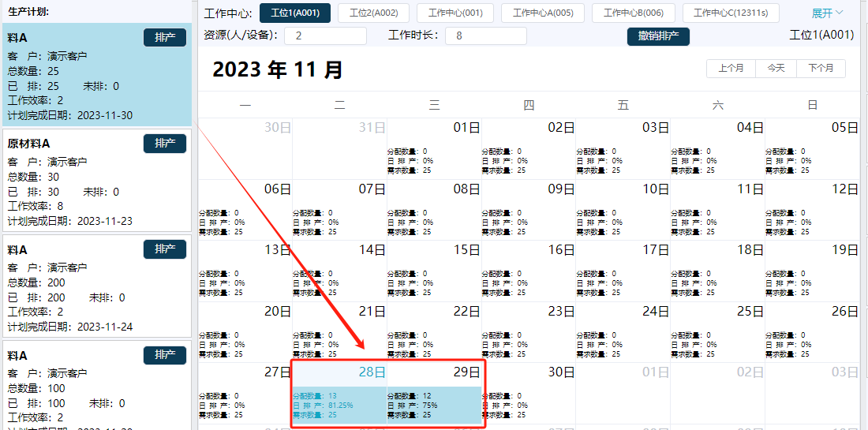Focus the 工作时长 input box
This screenshot has height=430, width=868.
click(x=485, y=36)
